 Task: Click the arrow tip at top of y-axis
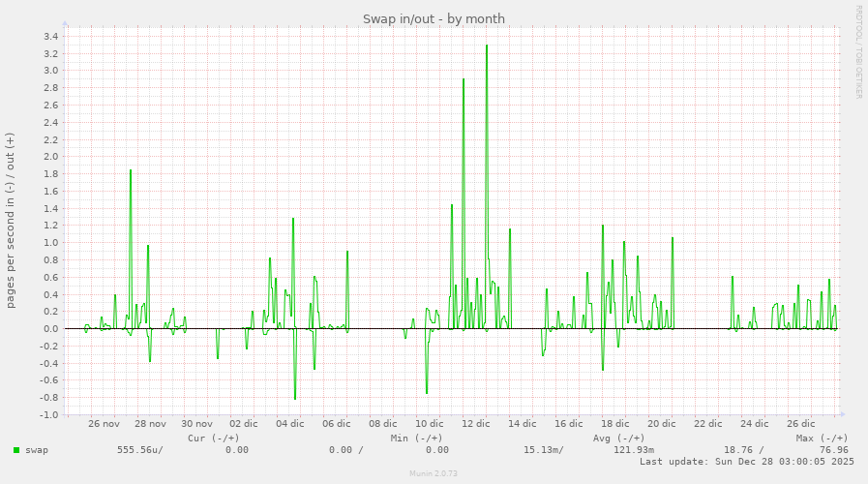(65, 22)
